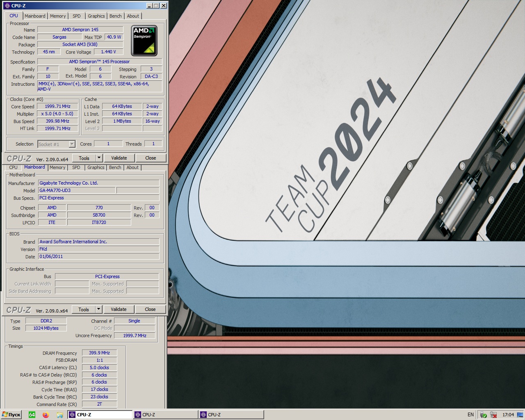Open Graphics tab in top window
Image resolution: width=525 pixels, height=420 pixels.
pyautogui.click(x=96, y=16)
